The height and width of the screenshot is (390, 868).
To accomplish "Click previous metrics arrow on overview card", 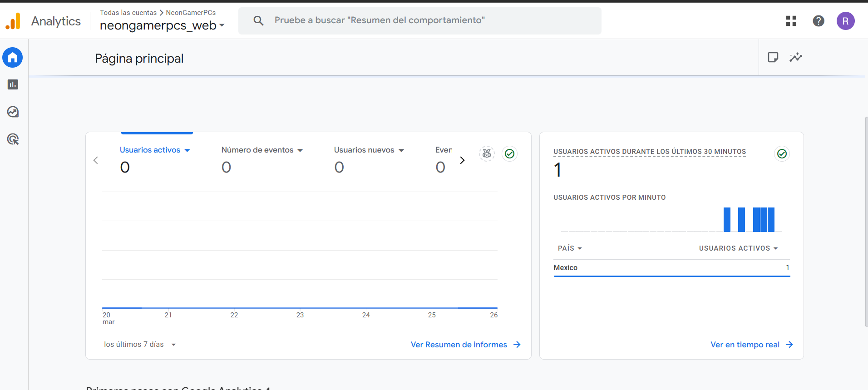I will [96, 160].
